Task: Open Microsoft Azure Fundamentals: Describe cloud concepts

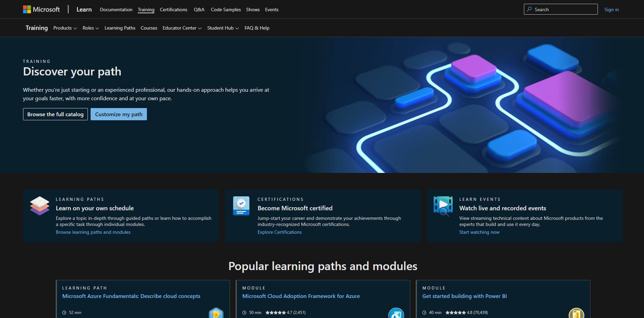Action: [x=131, y=296]
